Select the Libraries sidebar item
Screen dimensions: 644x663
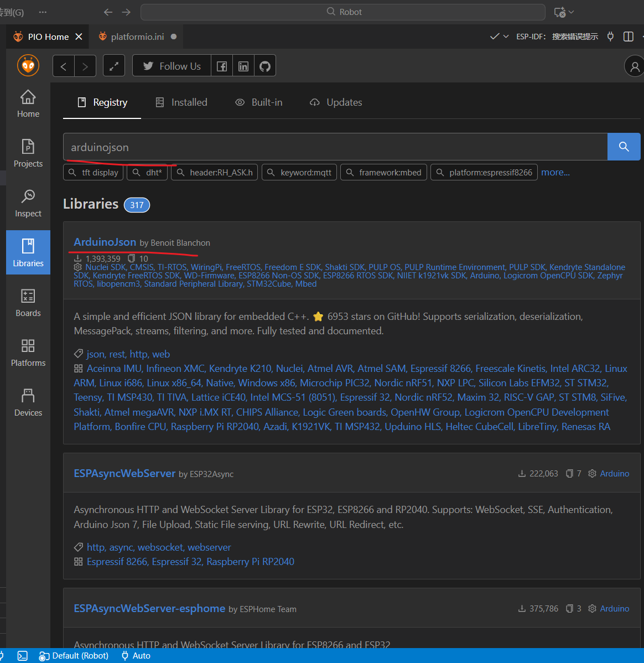coord(28,252)
